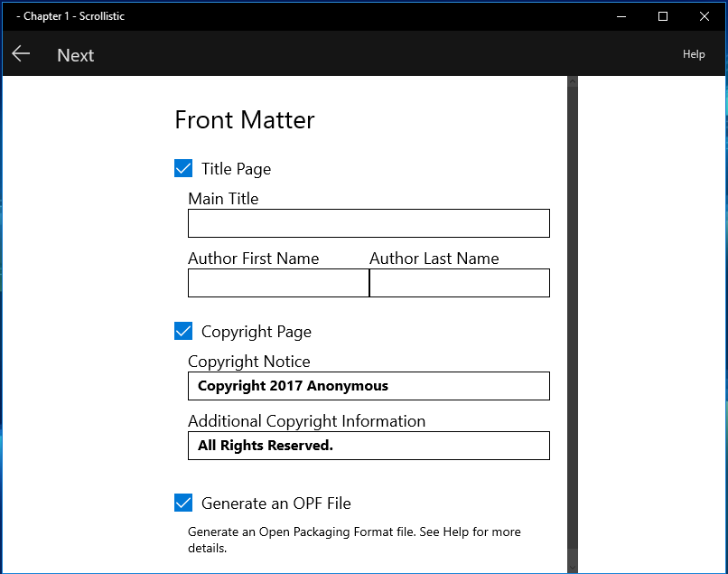Click into the Author First Name field
Viewport: 728px width, 574px height.
(x=278, y=283)
